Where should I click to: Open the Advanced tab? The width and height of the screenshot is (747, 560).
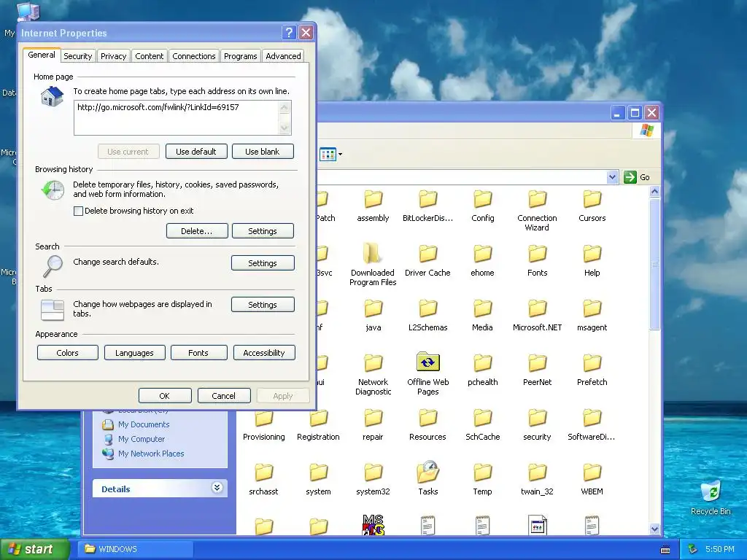[284, 56]
